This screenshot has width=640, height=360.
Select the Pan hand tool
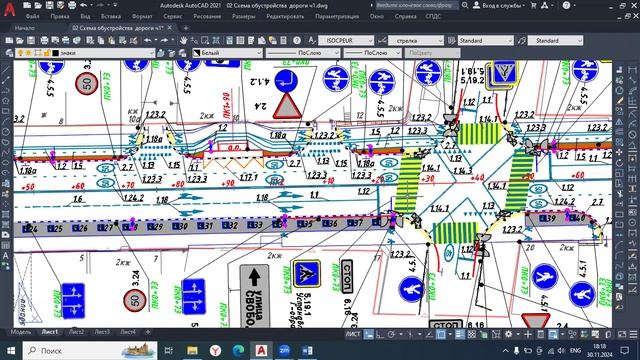click(x=184, y=40)
